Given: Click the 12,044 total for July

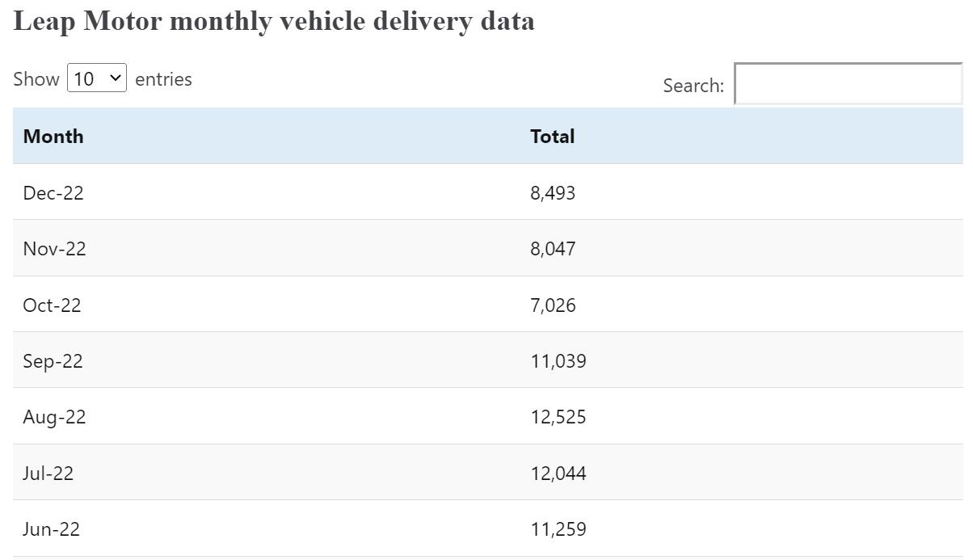Looking at the screenshot, I should [558, 473].
